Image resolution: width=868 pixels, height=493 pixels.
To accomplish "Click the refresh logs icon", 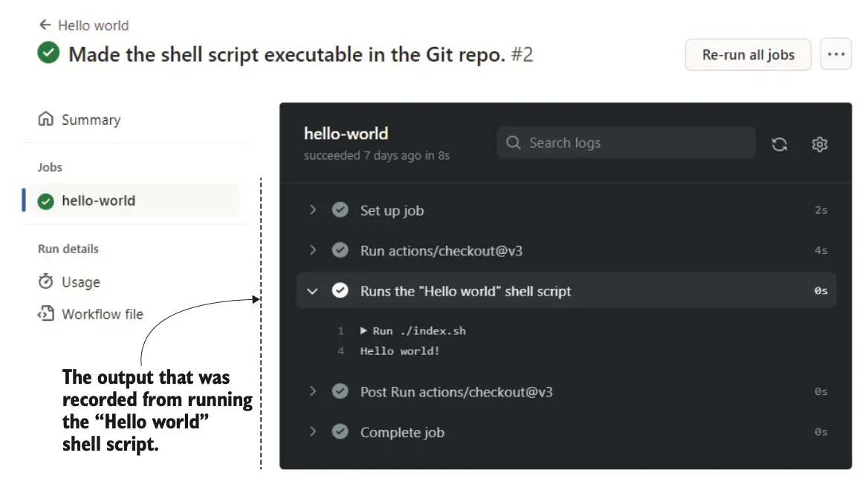I will [779, 144].
